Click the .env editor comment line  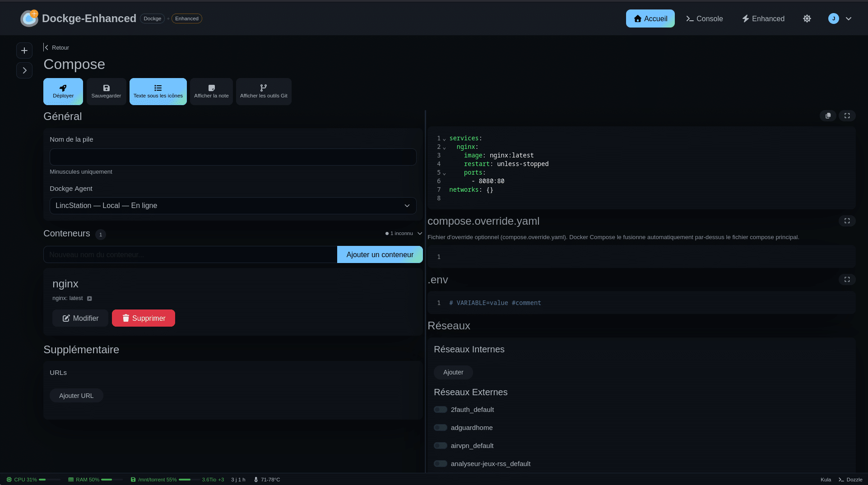(495, 303)
